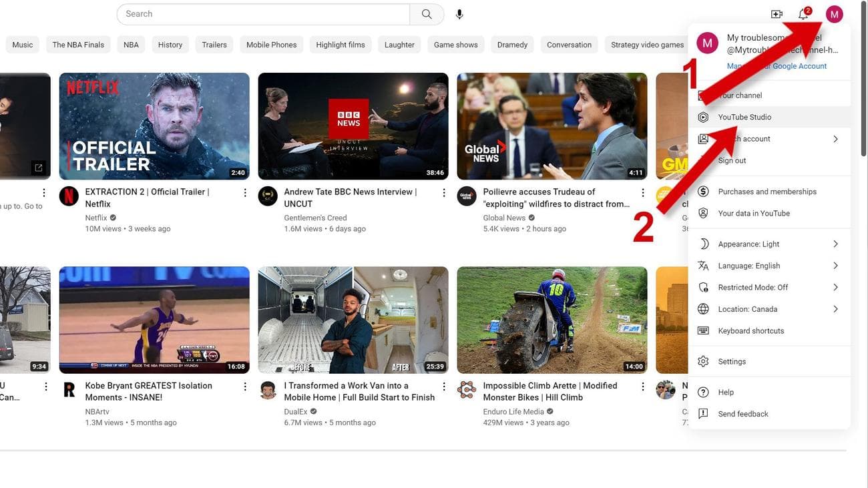Filter by Laughter chip

399,45
